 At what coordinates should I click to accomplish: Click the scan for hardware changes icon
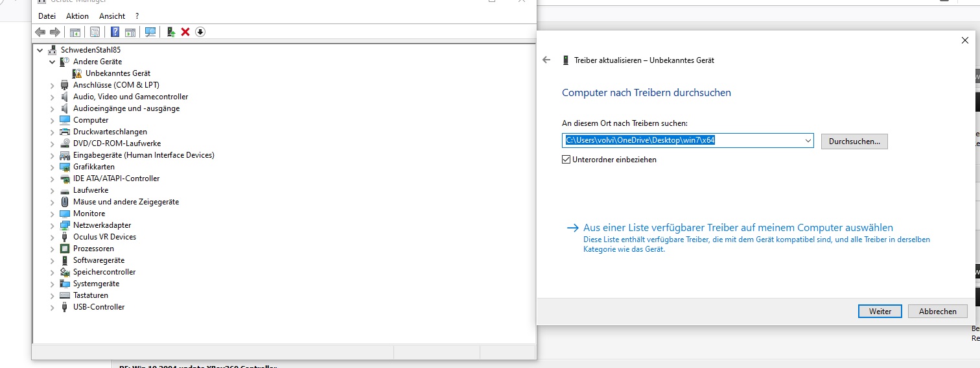[x=150, y=32]
